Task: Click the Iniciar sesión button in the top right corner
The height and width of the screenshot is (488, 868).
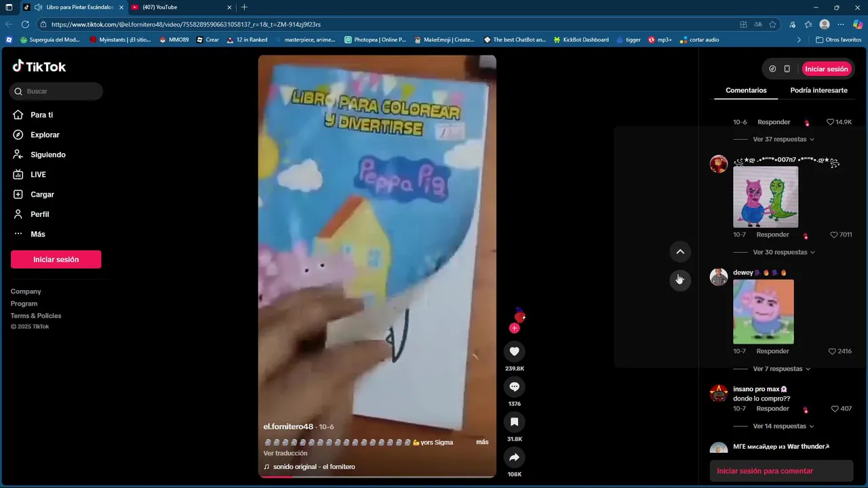Action: pos(826,69)
